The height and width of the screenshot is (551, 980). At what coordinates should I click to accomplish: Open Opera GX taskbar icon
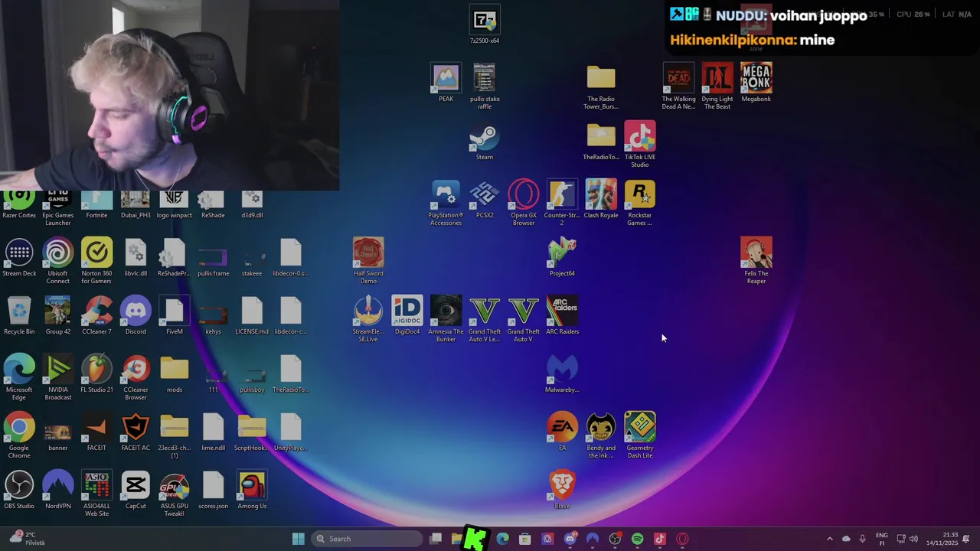coord(682,539)
